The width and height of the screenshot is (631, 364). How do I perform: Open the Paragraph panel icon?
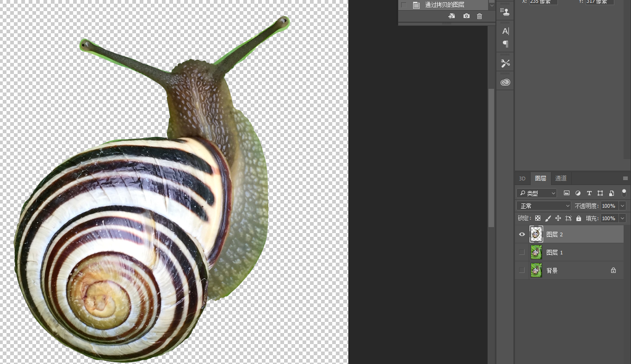click(x=505, y=44)
